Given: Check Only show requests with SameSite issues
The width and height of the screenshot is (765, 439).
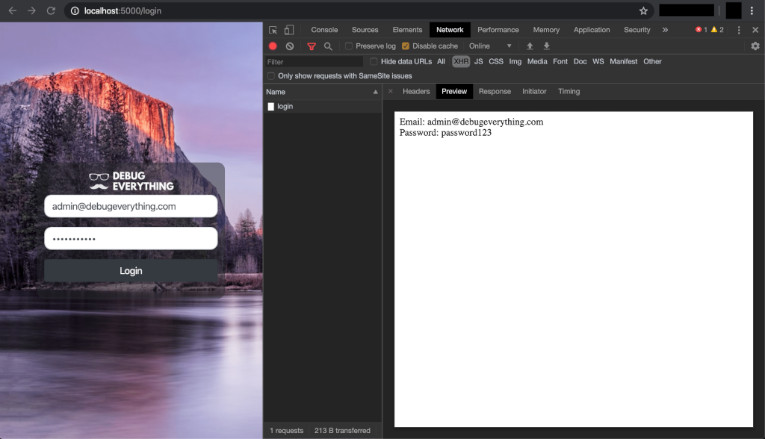Looking at the screenshot, I should pos(271,76).
